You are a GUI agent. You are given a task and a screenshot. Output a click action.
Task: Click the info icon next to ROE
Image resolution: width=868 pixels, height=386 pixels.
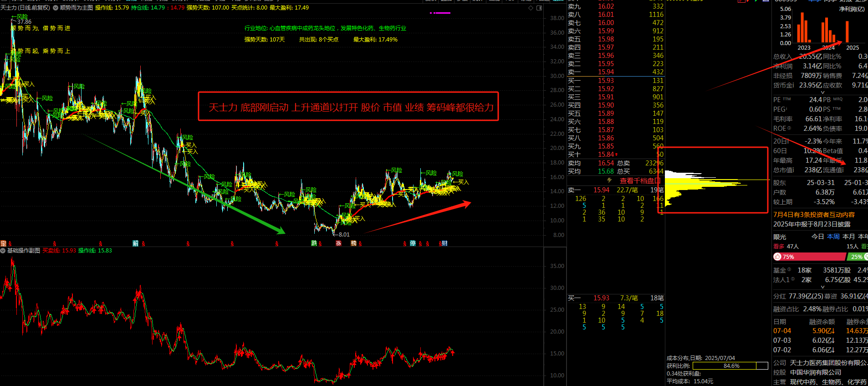point(789,128)
